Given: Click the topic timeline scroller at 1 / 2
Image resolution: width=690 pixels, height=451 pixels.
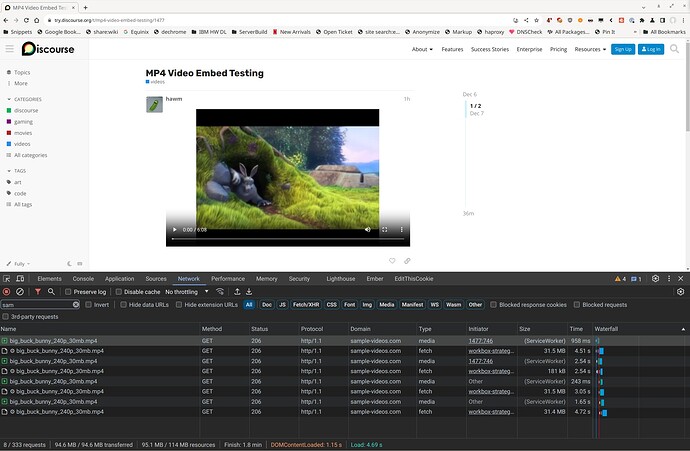Looking at the screenshot, I should 475,109.
